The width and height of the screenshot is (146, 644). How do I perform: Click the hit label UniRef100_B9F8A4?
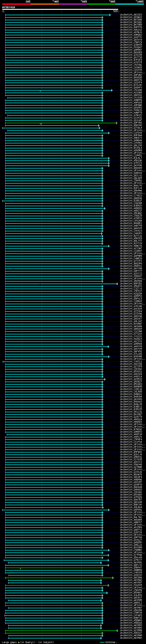click(131, 135)
